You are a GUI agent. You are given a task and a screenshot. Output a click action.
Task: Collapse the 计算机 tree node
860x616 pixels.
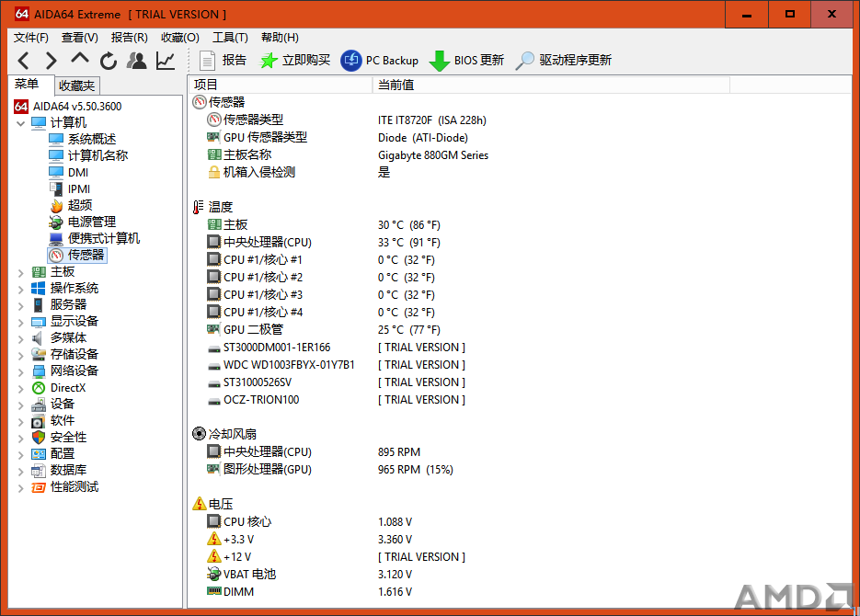pyautogui.click(x=21, y=123)
